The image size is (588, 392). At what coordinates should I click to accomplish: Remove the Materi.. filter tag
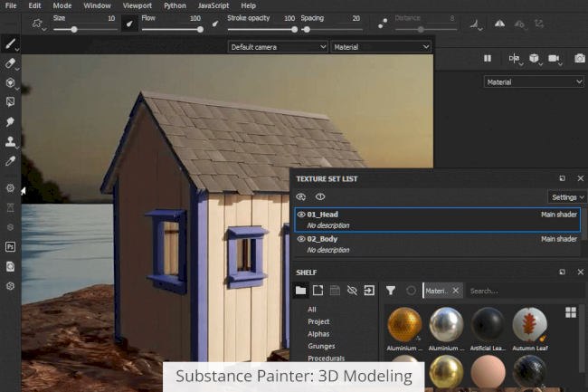click(x=456, y=291)
